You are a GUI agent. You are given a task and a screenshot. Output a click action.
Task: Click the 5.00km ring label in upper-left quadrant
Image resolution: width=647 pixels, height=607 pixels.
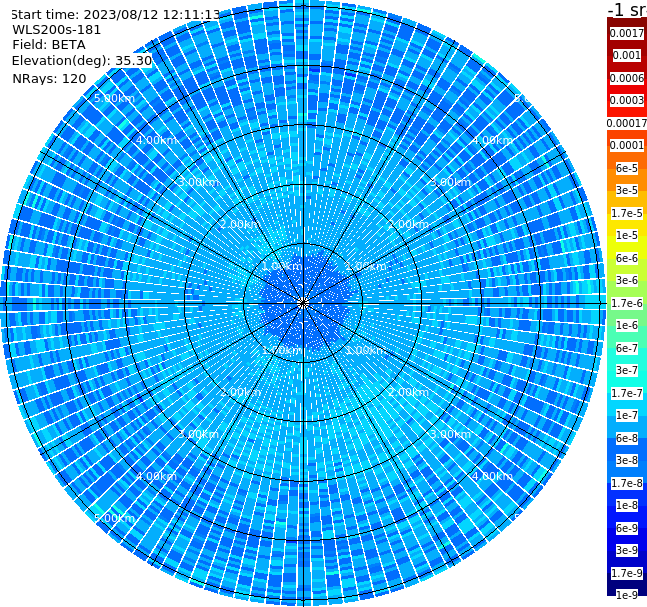point(114,99)
